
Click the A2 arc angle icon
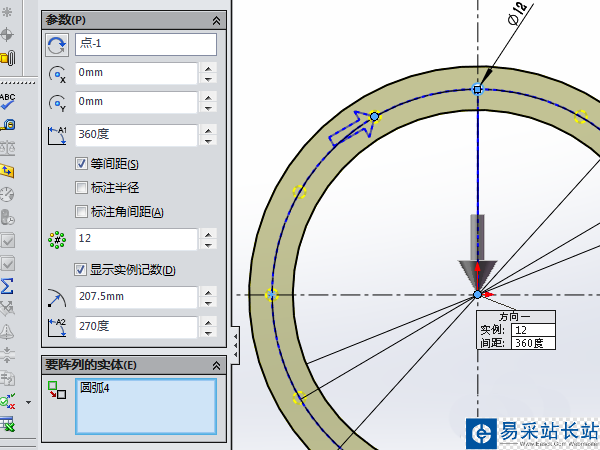[x=57, y=328]
